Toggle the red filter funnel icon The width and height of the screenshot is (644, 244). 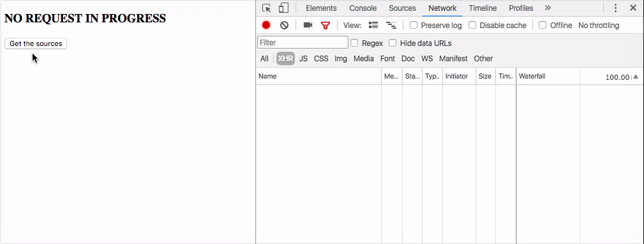tap(325, 26)
